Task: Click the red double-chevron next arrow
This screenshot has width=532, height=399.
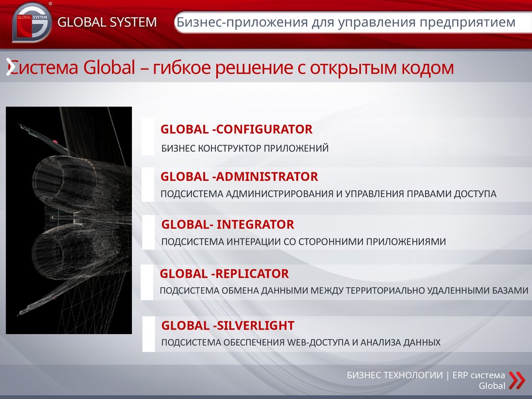Action: (517, 380)
